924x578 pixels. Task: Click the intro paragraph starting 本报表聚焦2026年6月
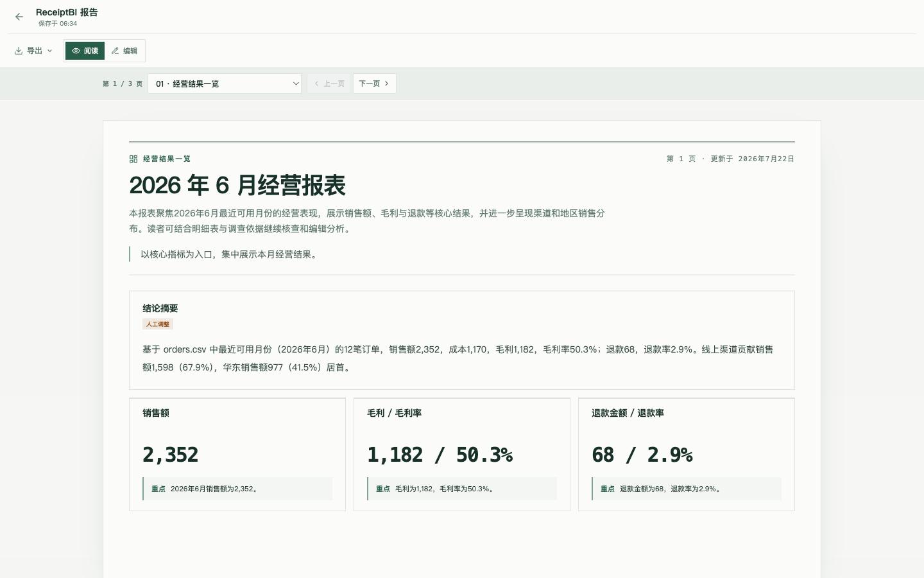click(x=367, y=221)
